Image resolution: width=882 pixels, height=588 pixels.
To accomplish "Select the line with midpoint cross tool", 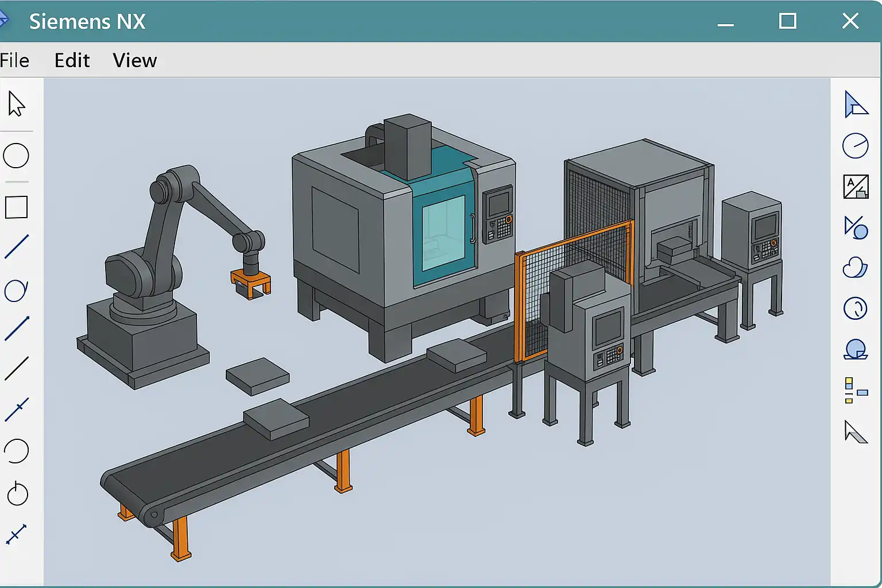I will point(17,409).
